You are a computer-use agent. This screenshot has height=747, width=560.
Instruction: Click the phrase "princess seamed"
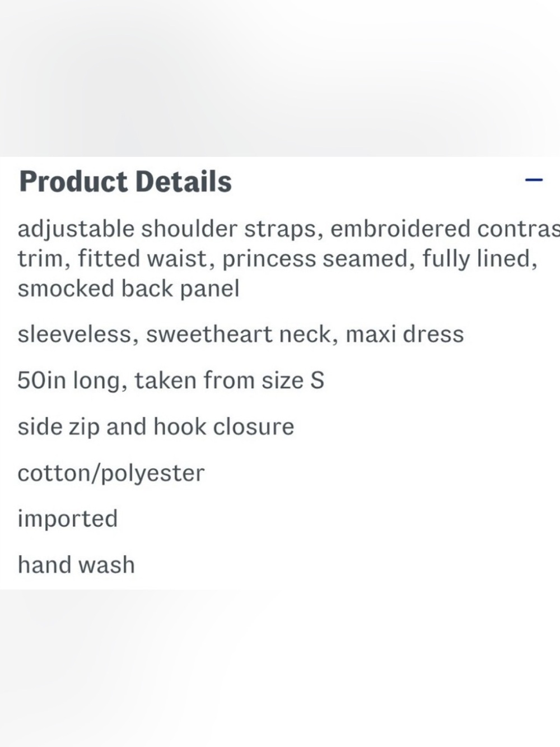pyautogui.click(x=318, y=259)
